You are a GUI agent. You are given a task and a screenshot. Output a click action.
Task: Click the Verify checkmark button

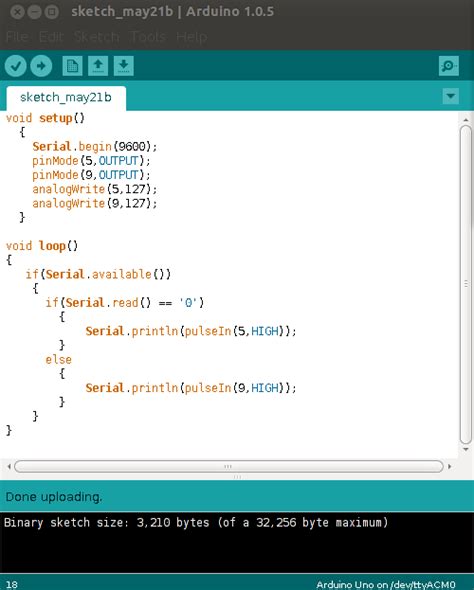tap(15, 66)
